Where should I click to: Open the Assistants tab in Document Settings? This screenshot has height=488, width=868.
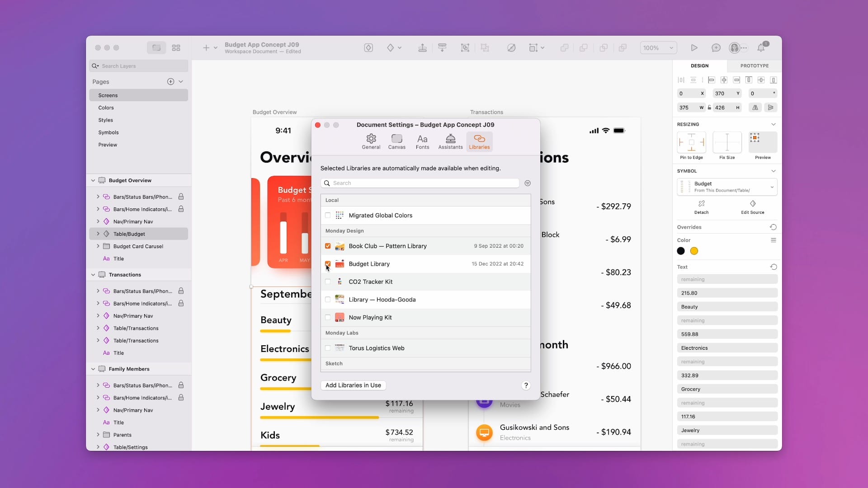click(x=450, y=141)
